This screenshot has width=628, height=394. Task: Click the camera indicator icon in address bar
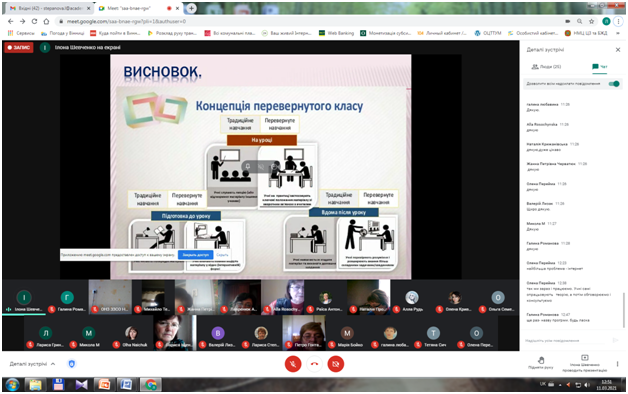(x=568, y=21)
